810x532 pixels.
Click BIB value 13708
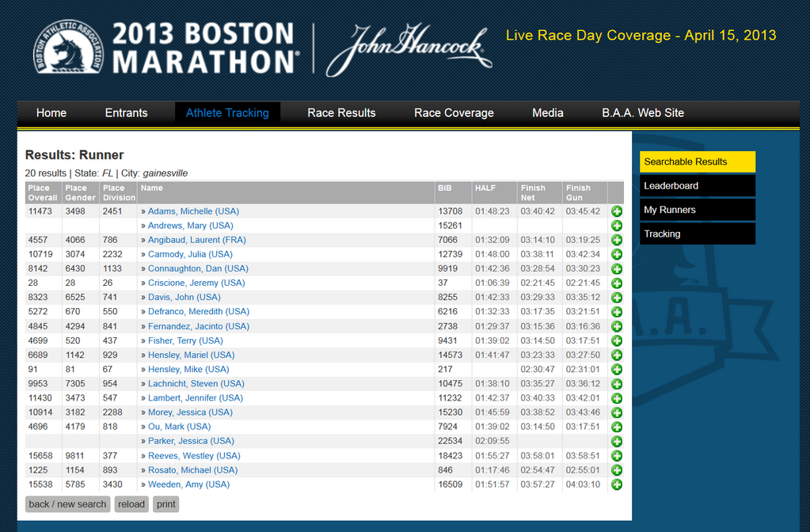point(451,211)
